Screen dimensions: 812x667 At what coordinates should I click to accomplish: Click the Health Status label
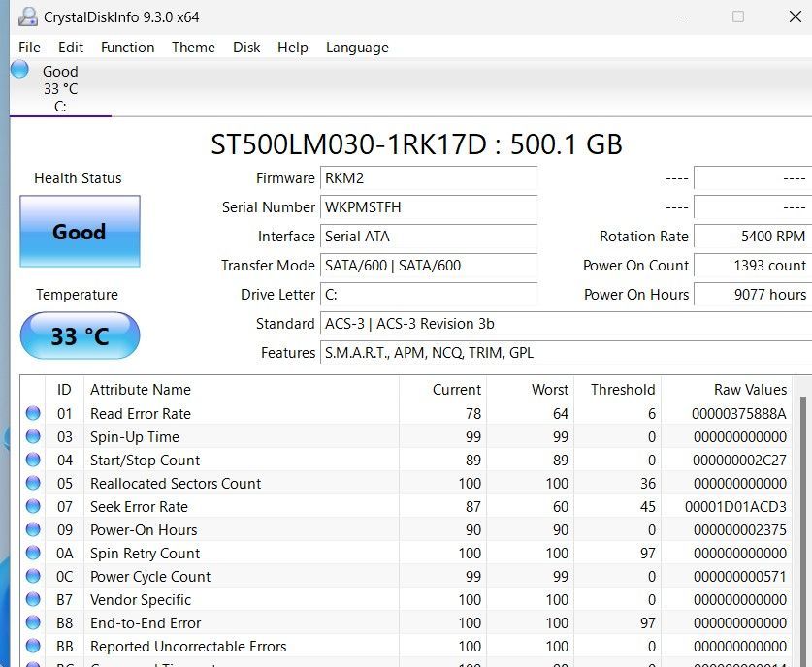pos(78,178)
